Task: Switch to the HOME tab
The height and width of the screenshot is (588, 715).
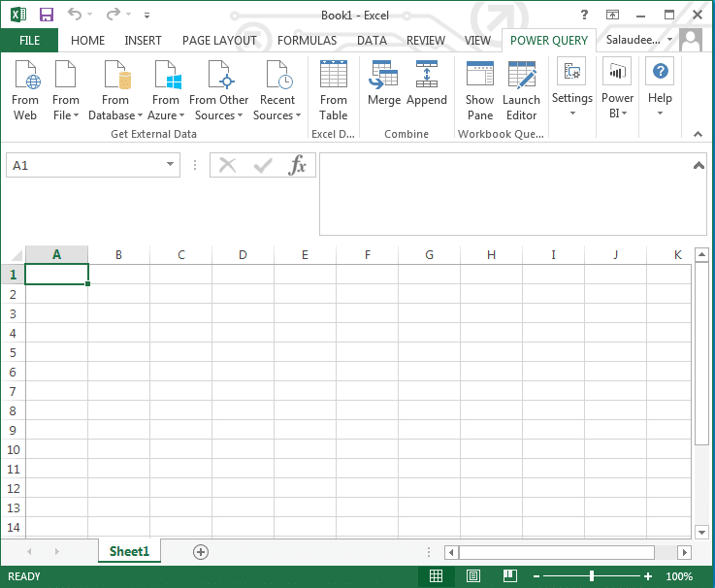Action: pyautogui.click(x=87, y=41)
